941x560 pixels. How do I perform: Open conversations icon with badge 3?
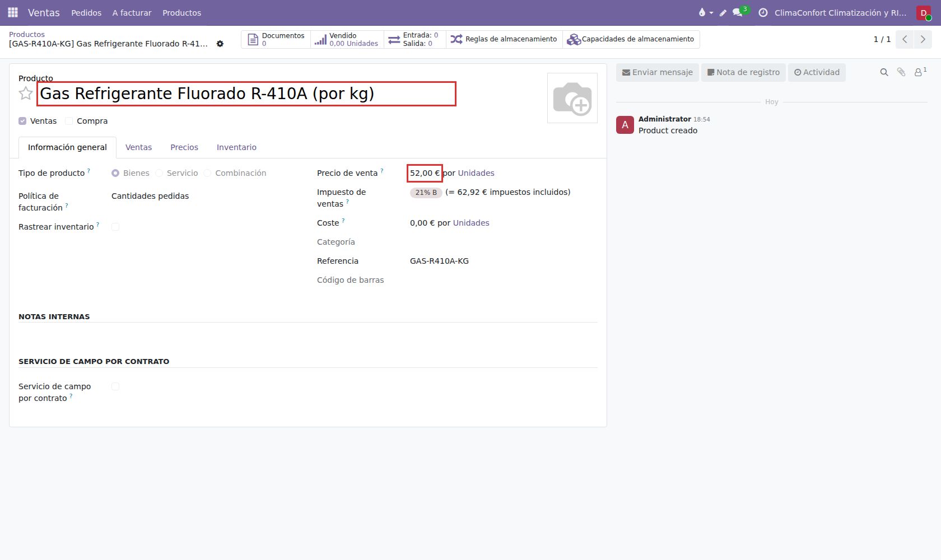pyautogui.click(x=740, y=12)
